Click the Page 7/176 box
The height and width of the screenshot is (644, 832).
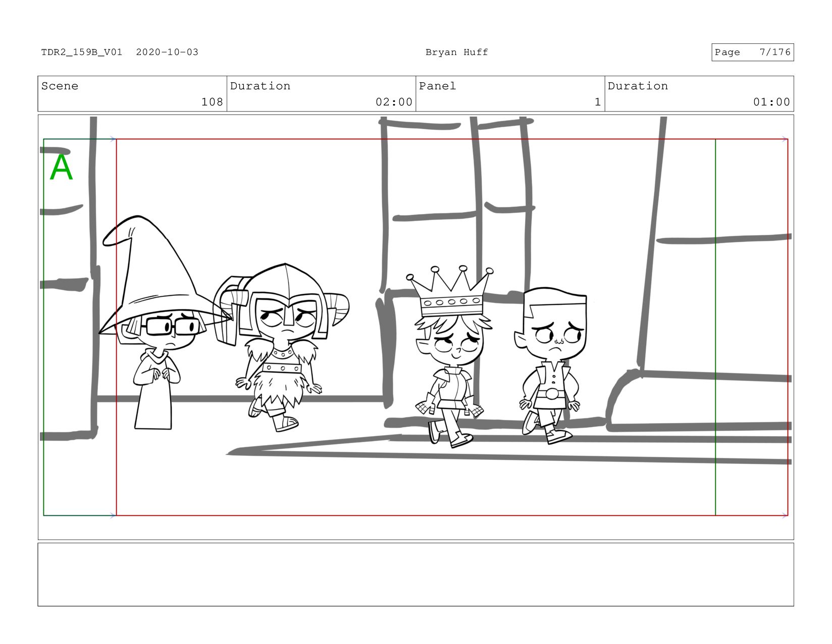point(753,52)
